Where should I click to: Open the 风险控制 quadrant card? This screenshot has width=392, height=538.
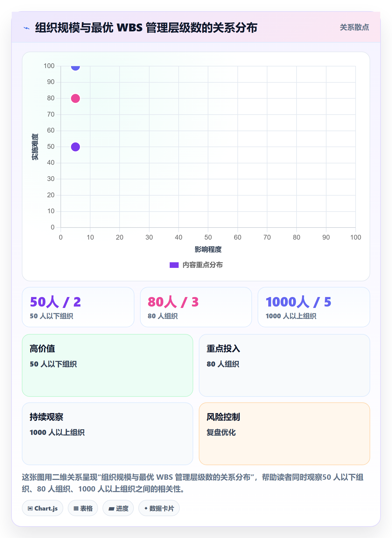click(284, 434)
